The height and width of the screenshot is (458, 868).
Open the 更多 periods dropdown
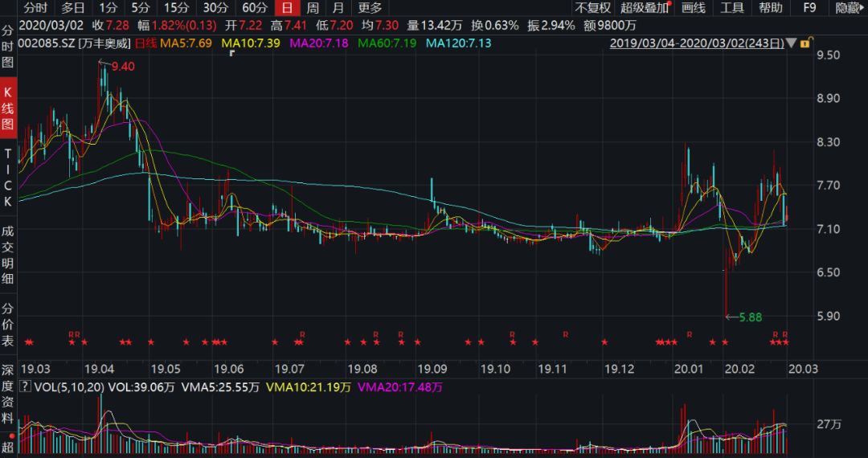click(370, 8)
